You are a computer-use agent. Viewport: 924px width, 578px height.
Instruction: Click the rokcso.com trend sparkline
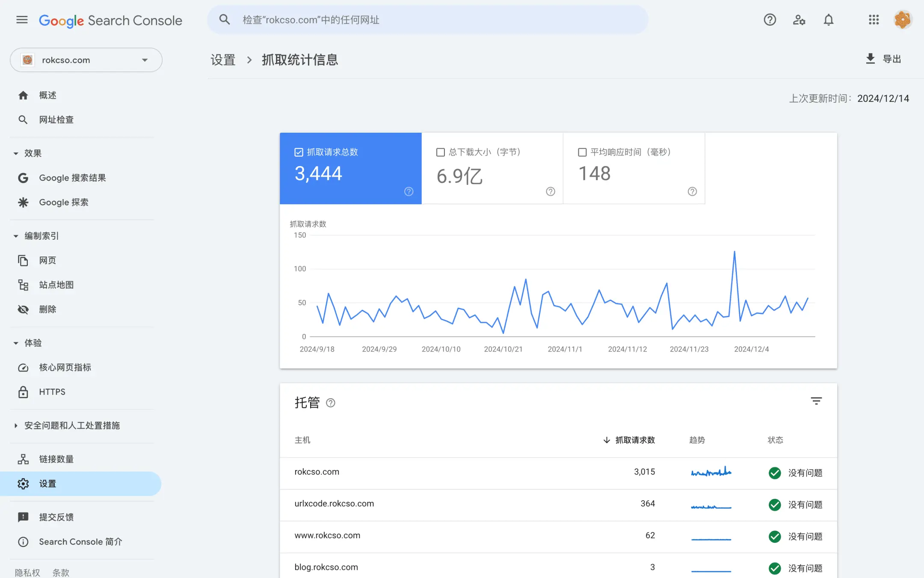[x=711, y=472]
